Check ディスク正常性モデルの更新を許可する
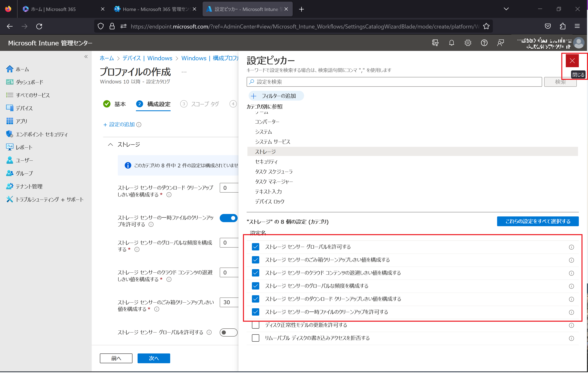Screen dimensions: 588x373 (255, 325)
